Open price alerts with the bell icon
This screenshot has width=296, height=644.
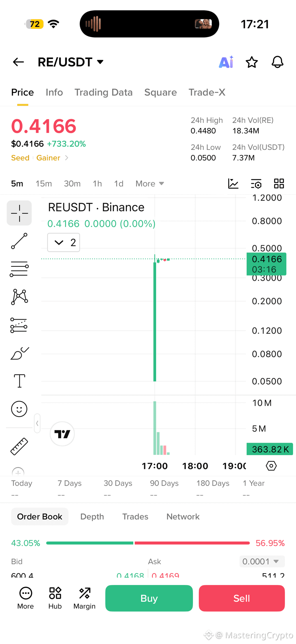click(277, 62)
